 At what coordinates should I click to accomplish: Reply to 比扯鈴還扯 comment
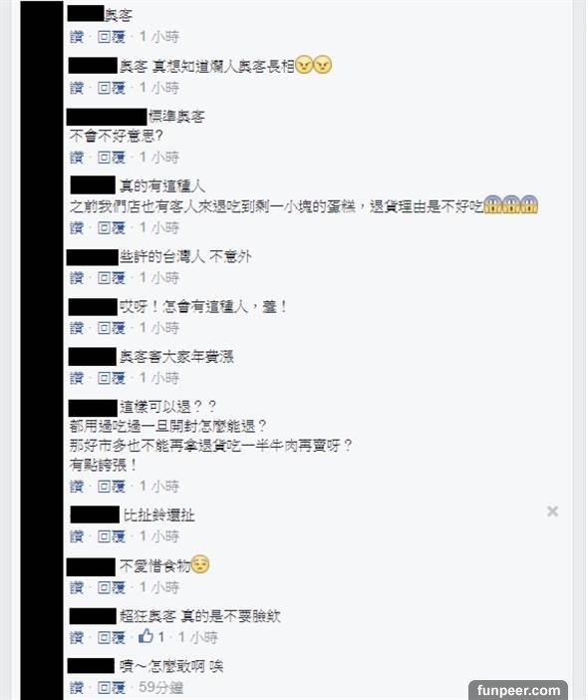pos(112,536)
